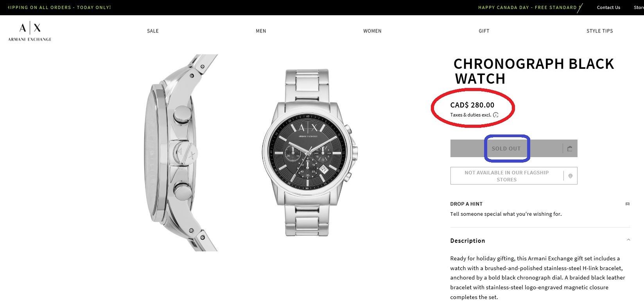
Task: Open the GIFT menu
Action: [x=484, y=31]
